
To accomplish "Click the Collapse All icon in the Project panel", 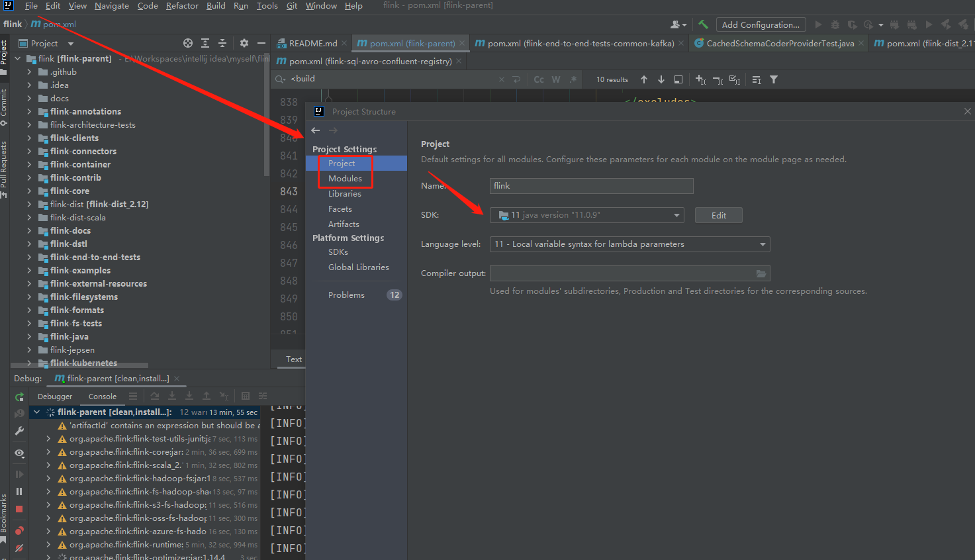I will (222, 43).
